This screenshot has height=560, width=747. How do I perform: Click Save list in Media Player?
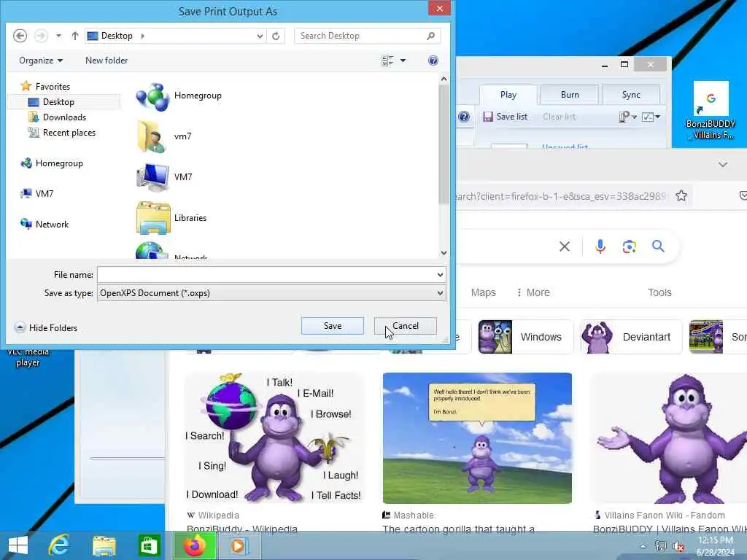pos(505,117)
